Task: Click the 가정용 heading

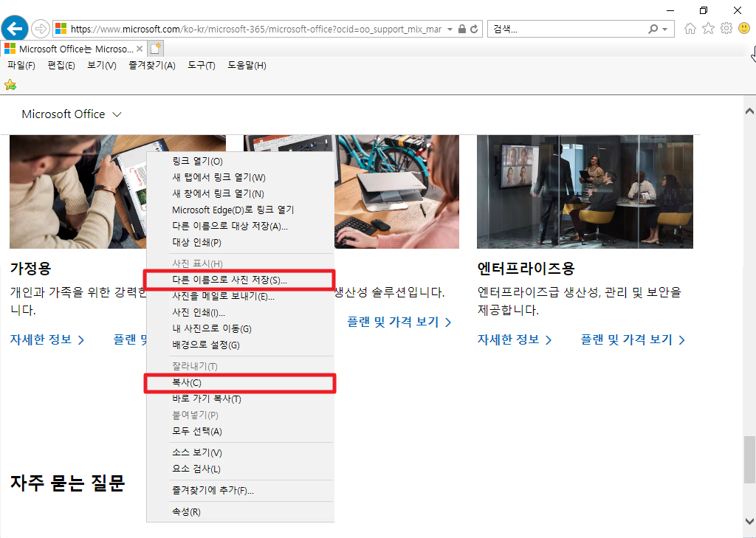Action: pos(30,269)
